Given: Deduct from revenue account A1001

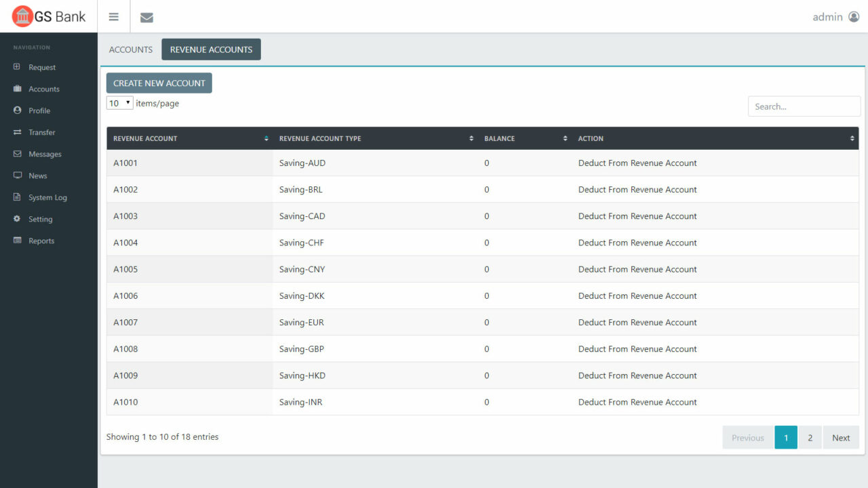Looking at the screenshot, I should pyautogui.click(x=637, y=163).
